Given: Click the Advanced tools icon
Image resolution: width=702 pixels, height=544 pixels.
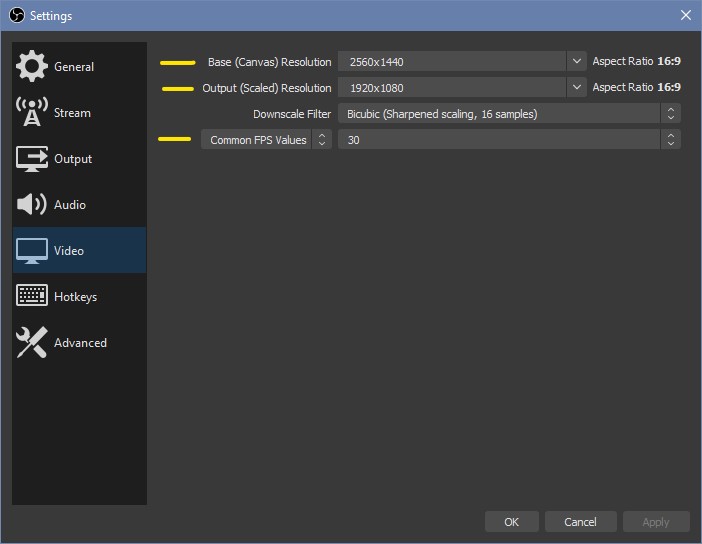Looking at the screenshot, I should (31, 343).
